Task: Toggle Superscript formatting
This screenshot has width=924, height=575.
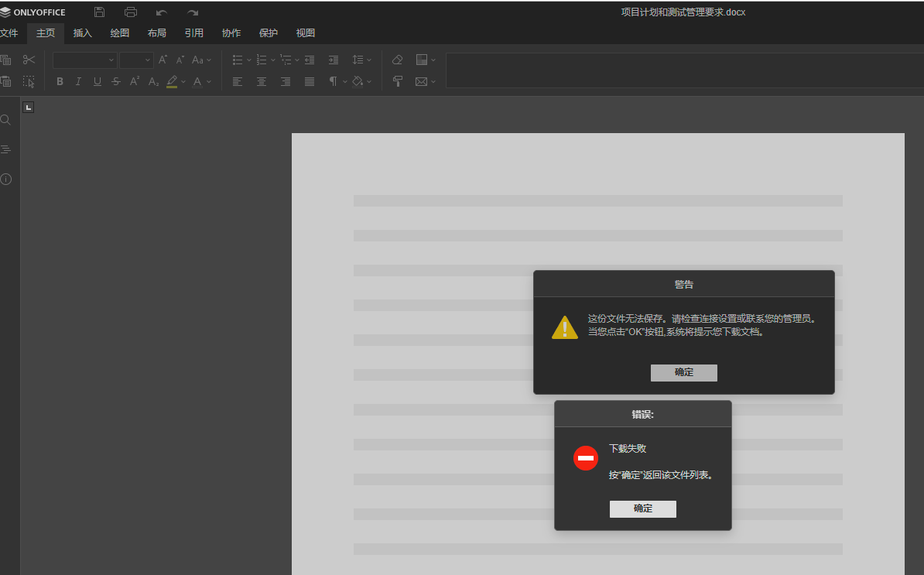Action: [x=135, y=81]
